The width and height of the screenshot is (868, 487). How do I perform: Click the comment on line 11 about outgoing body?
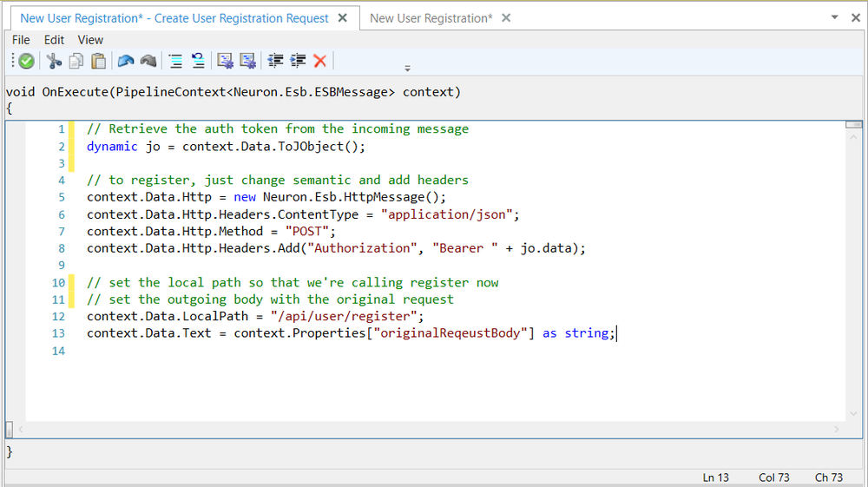(x=270, y=300)
